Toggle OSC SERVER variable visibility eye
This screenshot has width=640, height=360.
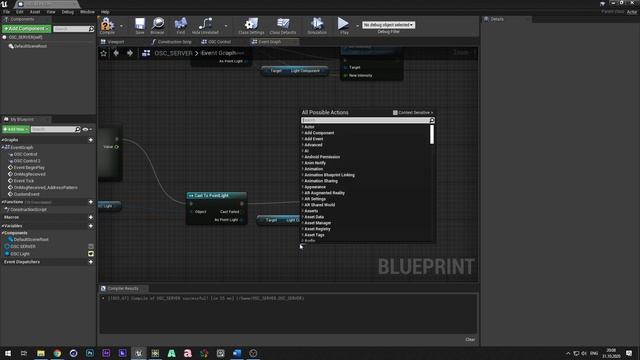pyautogui.click(x=91, y=247)
